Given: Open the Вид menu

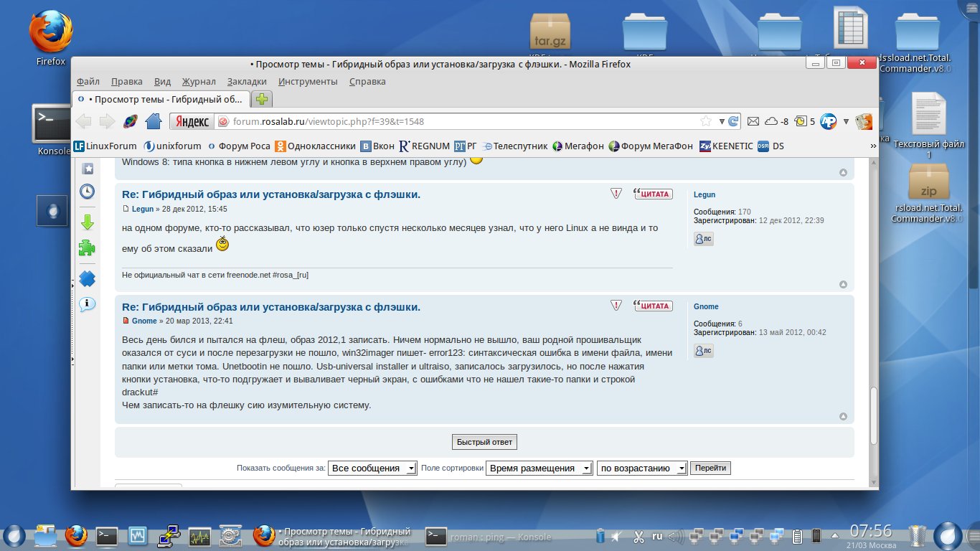Looking at the screenshot, I should [162, 81].
